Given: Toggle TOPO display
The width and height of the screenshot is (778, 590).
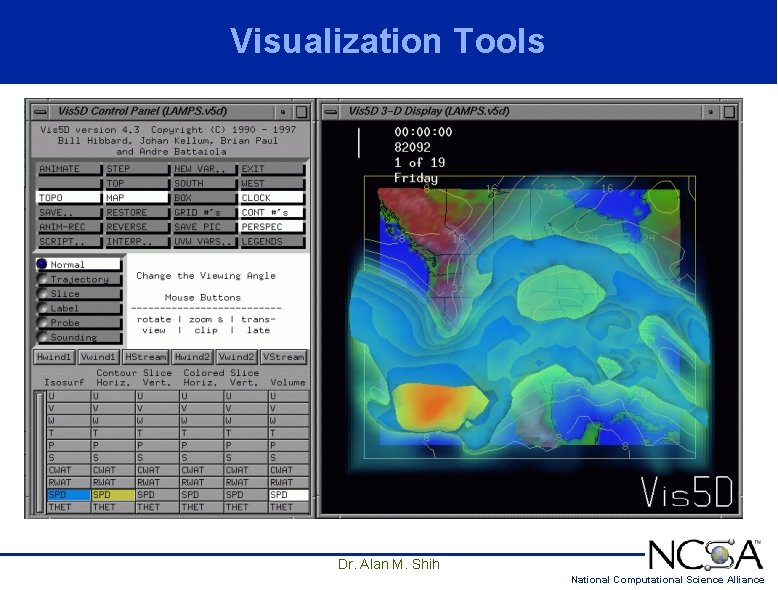Looking at the screenshot, I should click(69, 198).
